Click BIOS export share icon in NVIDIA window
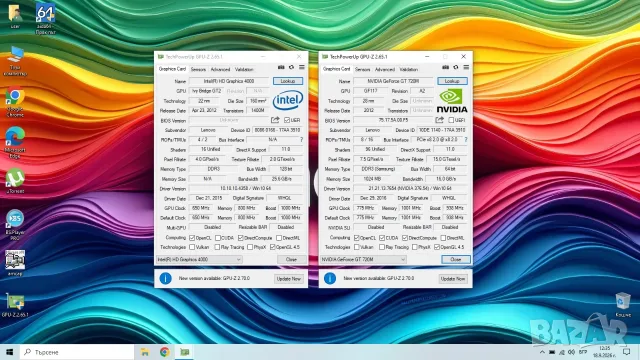Viewport: 640px width, 360px height. (440, 120)
